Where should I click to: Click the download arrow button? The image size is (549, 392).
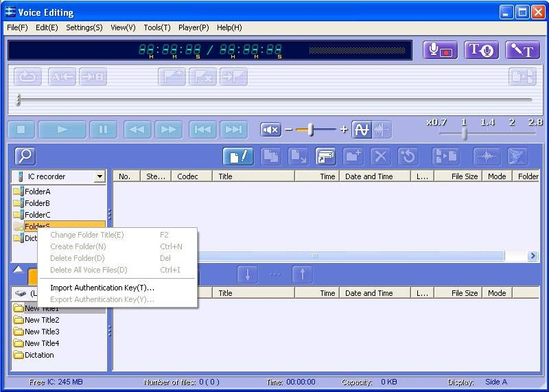pos(248,275)
